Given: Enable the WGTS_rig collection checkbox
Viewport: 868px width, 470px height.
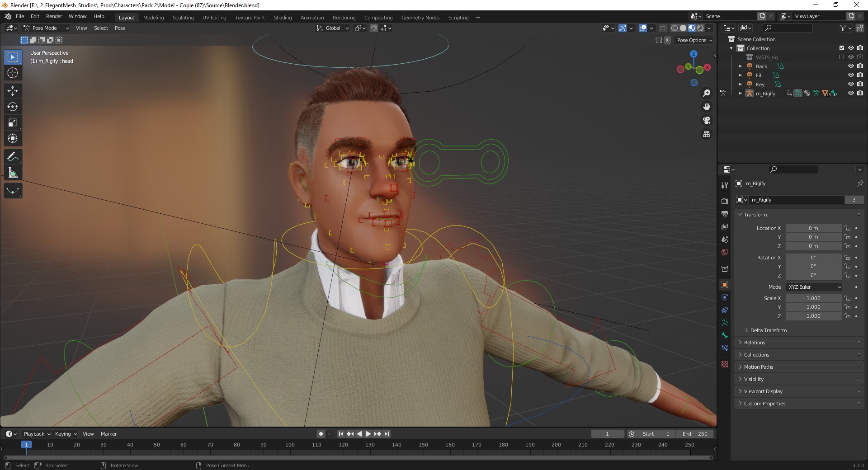Looking at the screenshot, I should coord(842,57).
